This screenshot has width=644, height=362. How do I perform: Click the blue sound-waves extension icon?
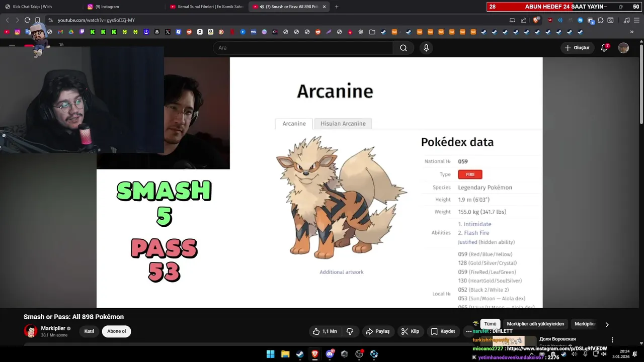[x=560, y=20]
